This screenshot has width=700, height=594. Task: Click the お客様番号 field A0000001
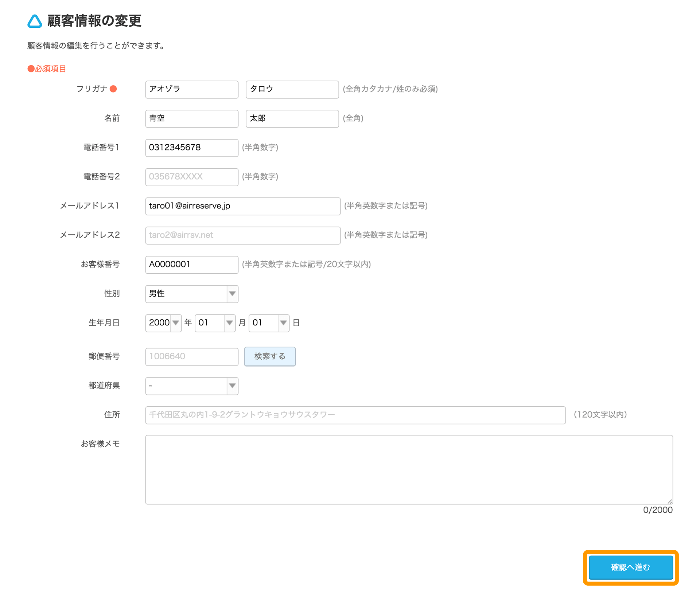[x=192, y=265]
